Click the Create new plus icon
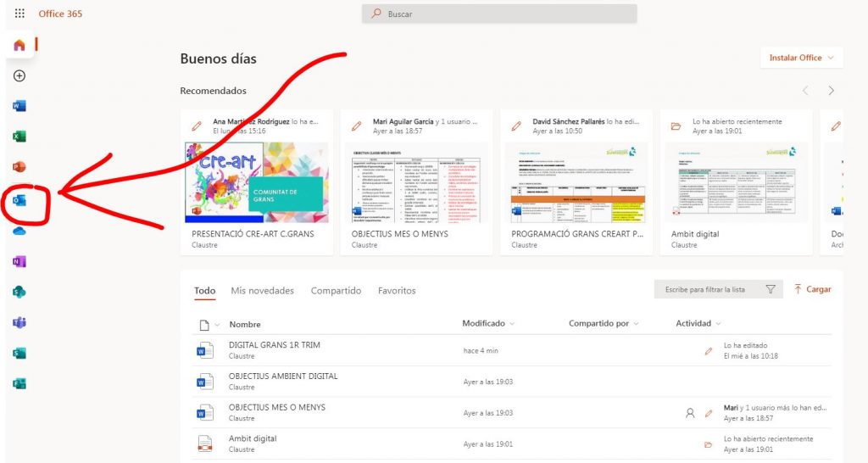The width and height of the screenshot is (868, 463). 19,75
